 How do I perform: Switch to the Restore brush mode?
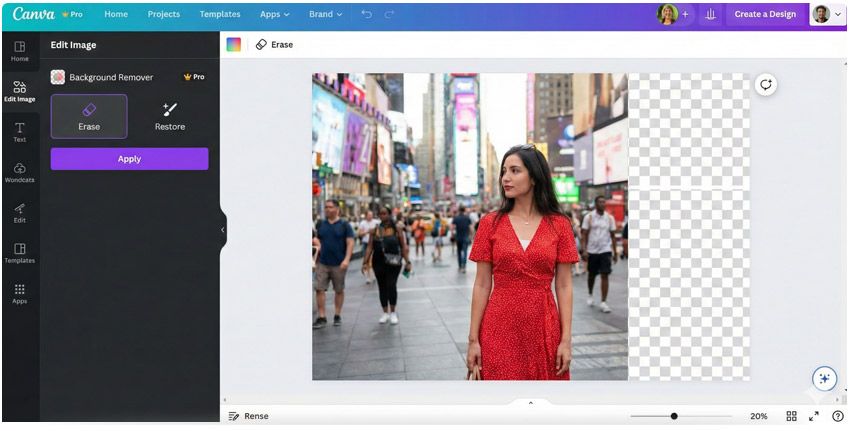[x=169, y=116]
